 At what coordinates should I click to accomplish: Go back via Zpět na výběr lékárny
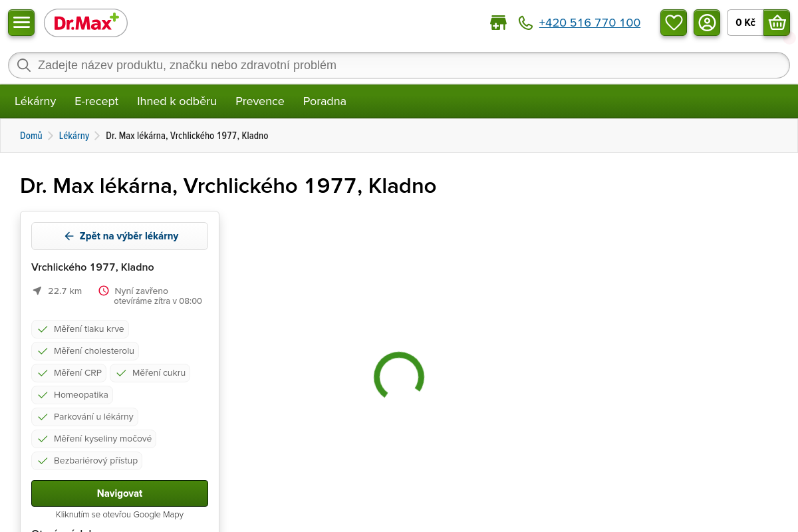pos(120,236)
